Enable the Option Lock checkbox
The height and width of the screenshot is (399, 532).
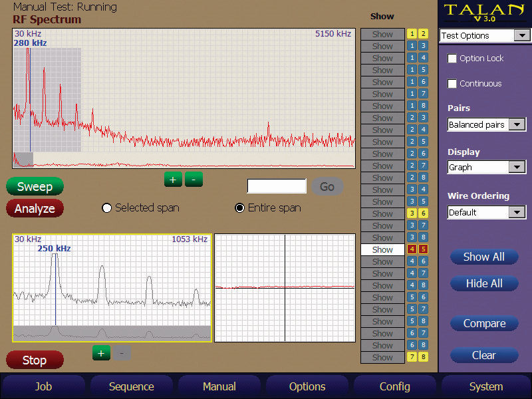click(x=452, y=59)
